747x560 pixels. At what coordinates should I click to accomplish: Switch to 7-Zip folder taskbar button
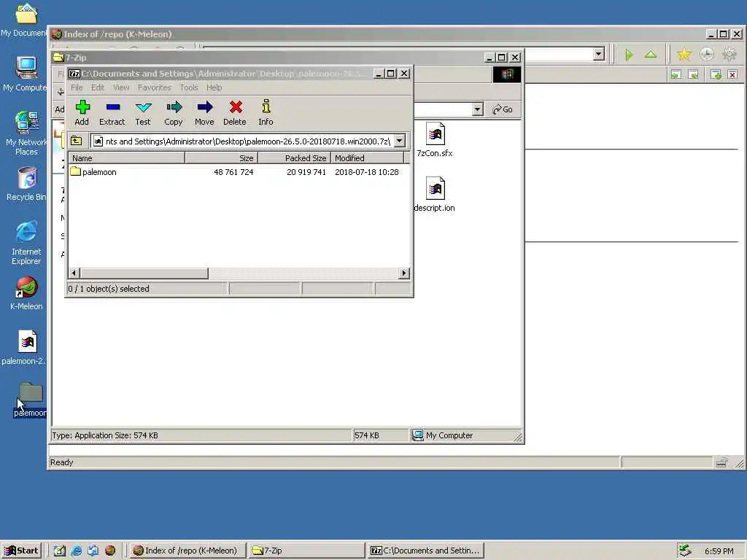(x=307, y=551)
